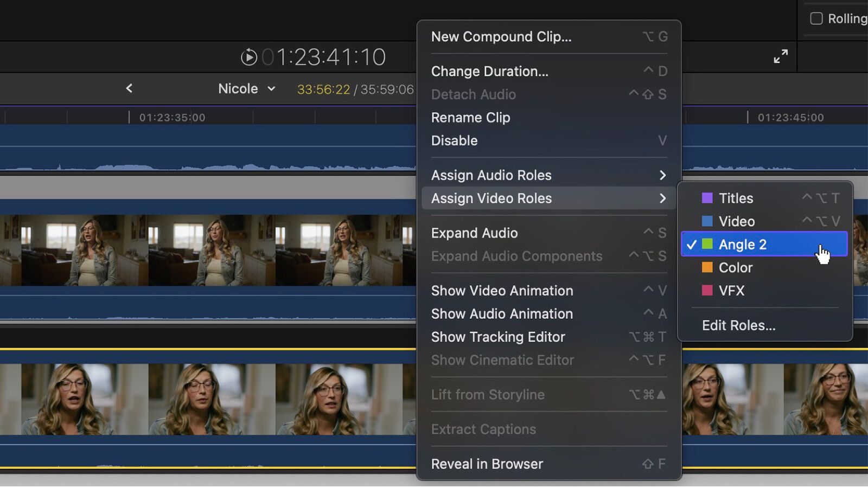Click the back chevron next to Nicole

pos(129,88)
